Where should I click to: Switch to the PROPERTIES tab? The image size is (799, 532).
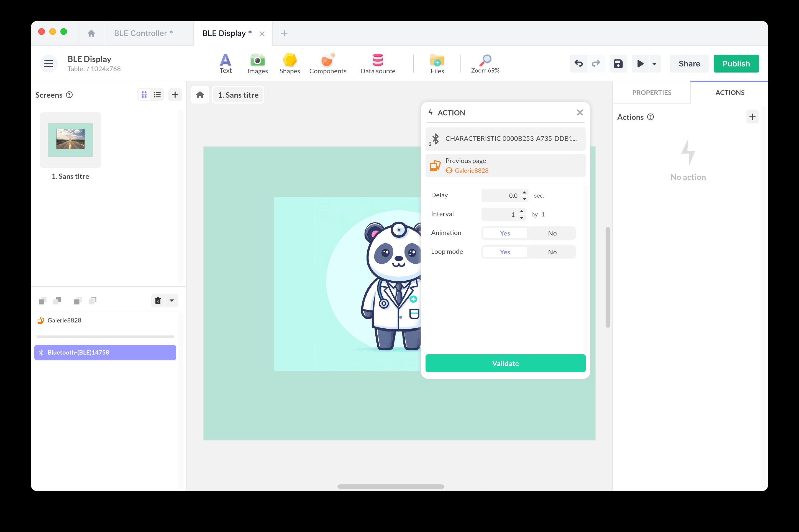[651, 93]
